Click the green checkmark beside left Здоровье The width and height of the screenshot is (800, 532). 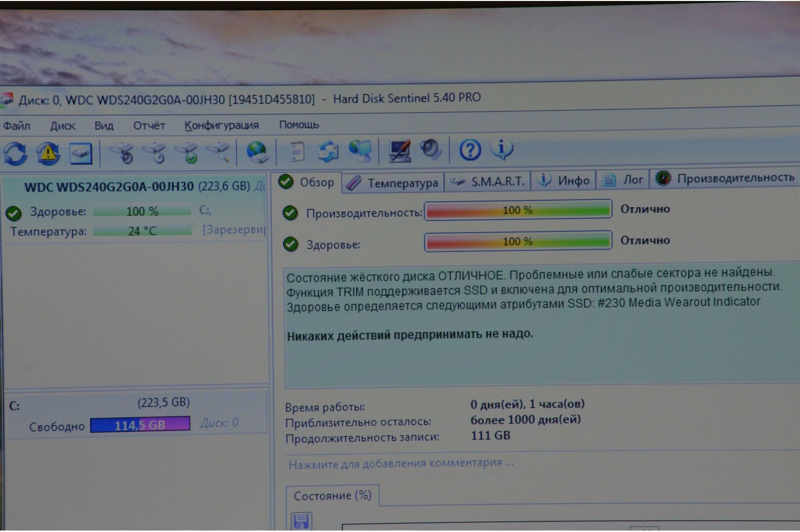click(14, 213)
